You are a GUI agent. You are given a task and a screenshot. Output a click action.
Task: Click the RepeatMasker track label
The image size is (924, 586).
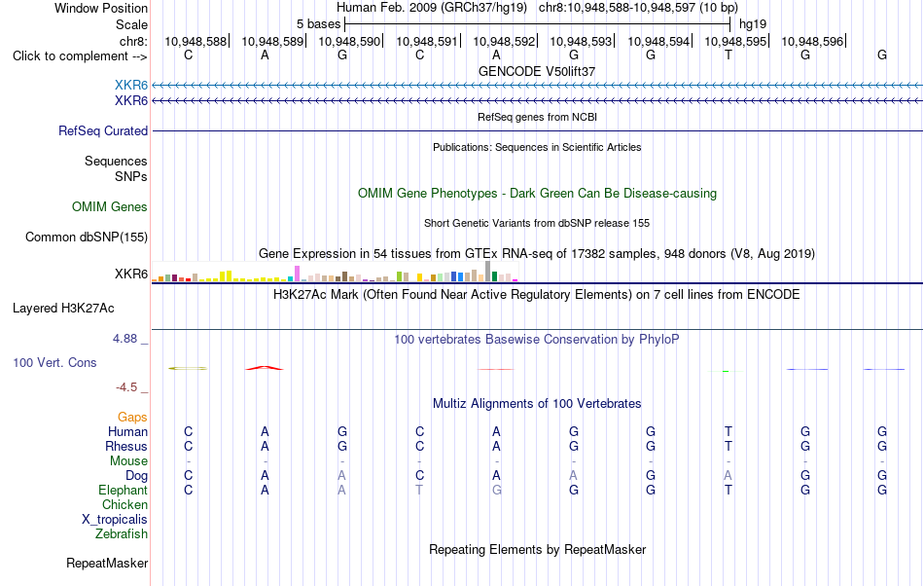[107, 563]
